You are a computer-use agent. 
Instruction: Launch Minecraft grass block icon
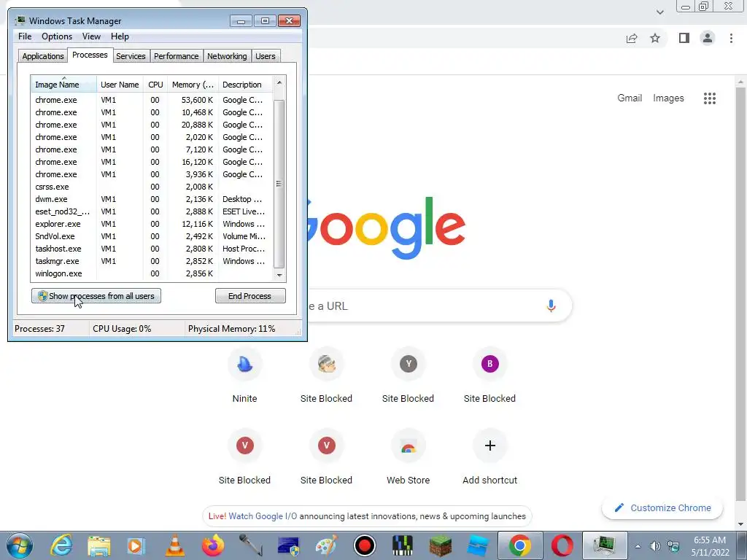coord(440,545)
